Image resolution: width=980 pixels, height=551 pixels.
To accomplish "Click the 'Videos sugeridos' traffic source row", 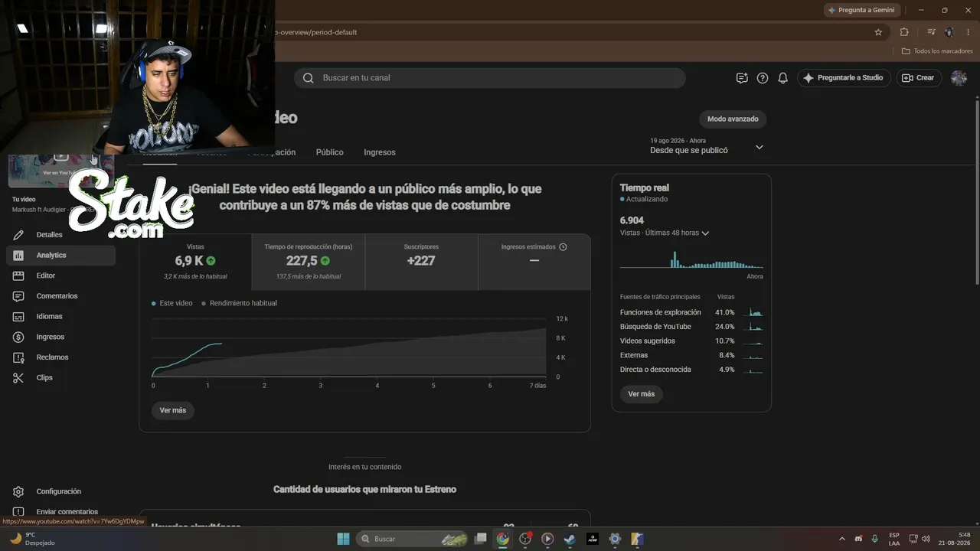I will click(691, 341).
